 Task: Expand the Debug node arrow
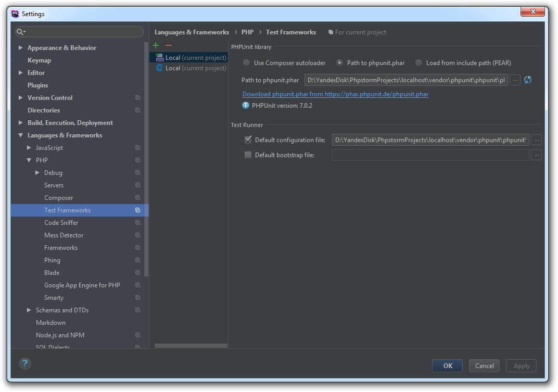click(x=37, y=173)
